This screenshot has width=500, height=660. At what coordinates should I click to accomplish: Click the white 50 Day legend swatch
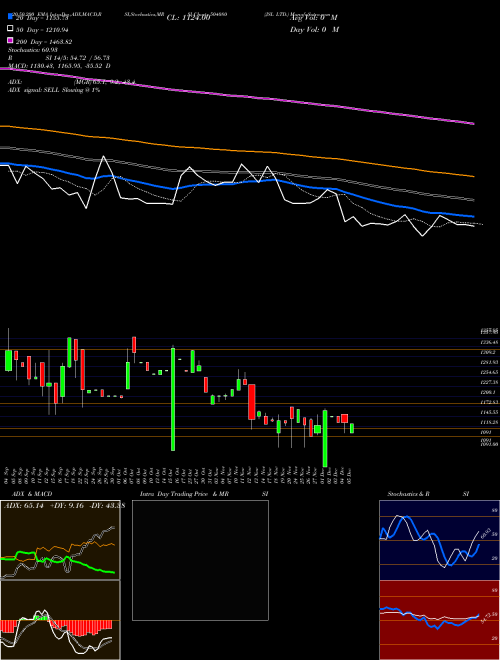[x=10, y=29]
